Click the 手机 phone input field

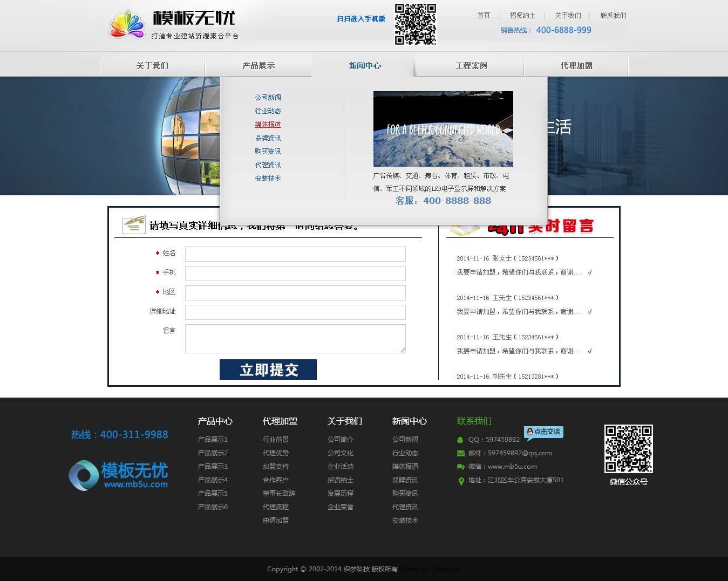tap(295, 274)
